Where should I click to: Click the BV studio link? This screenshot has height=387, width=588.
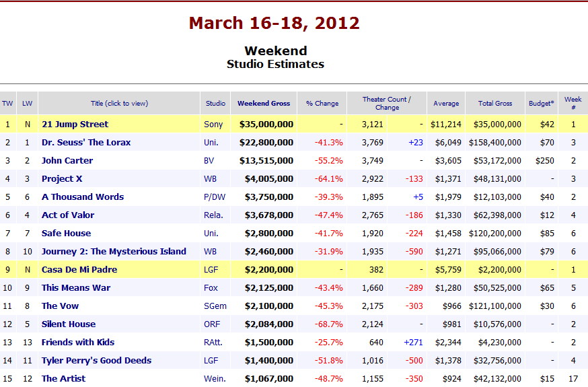point(209,161)
